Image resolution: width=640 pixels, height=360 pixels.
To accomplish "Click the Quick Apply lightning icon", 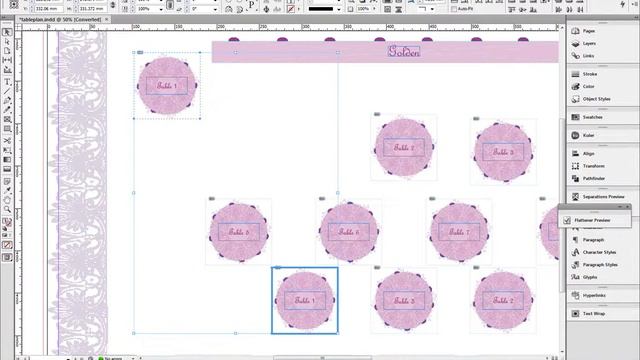I will click(622, 4).
